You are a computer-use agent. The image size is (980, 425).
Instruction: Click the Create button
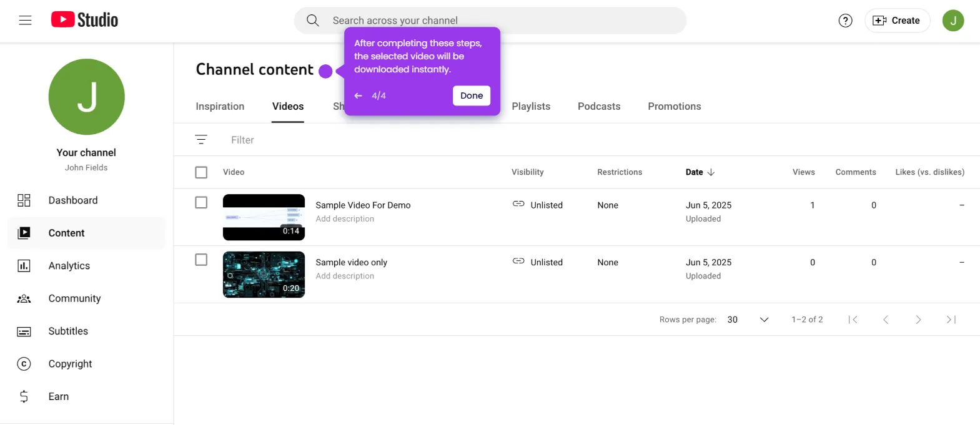897,21
